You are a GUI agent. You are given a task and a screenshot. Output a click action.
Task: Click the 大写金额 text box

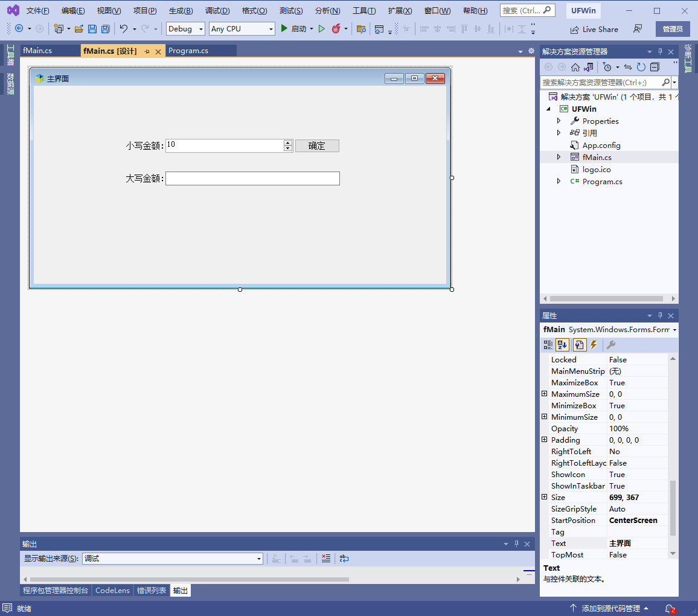[x=252, y=178]
